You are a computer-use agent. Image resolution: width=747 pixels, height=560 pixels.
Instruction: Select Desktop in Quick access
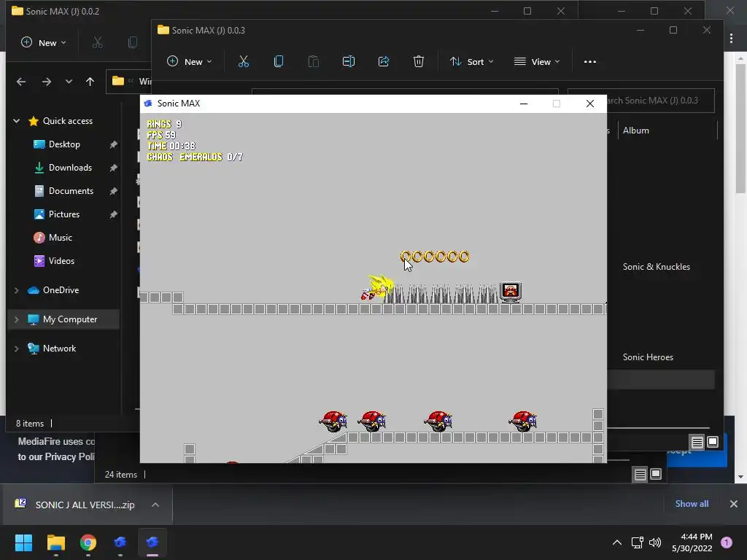64,144
